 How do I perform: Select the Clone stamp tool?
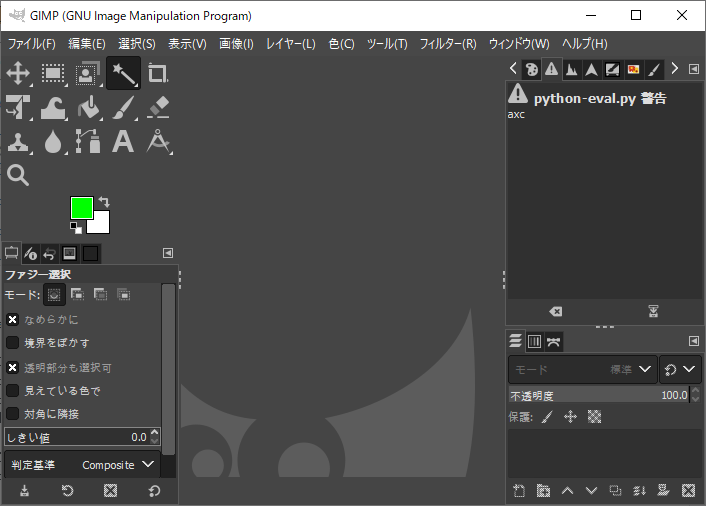pyautogui.click(x=18, y=142)
